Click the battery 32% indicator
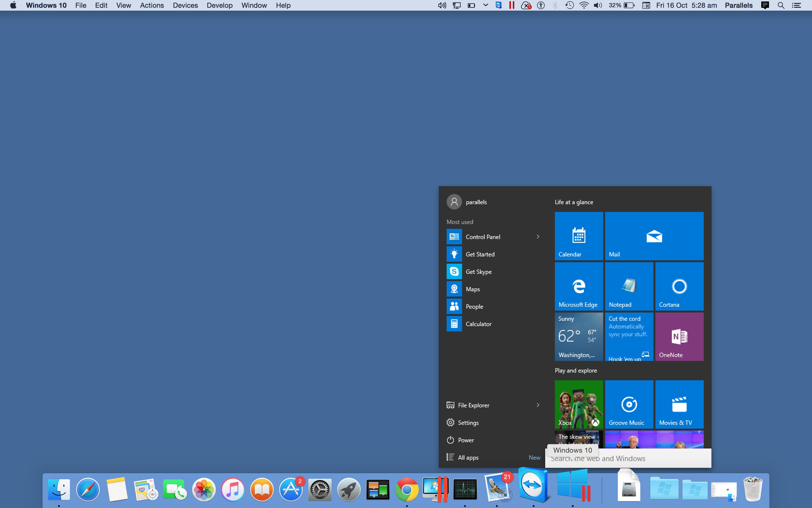Viewport: 812px width, 508px height. 621,5
